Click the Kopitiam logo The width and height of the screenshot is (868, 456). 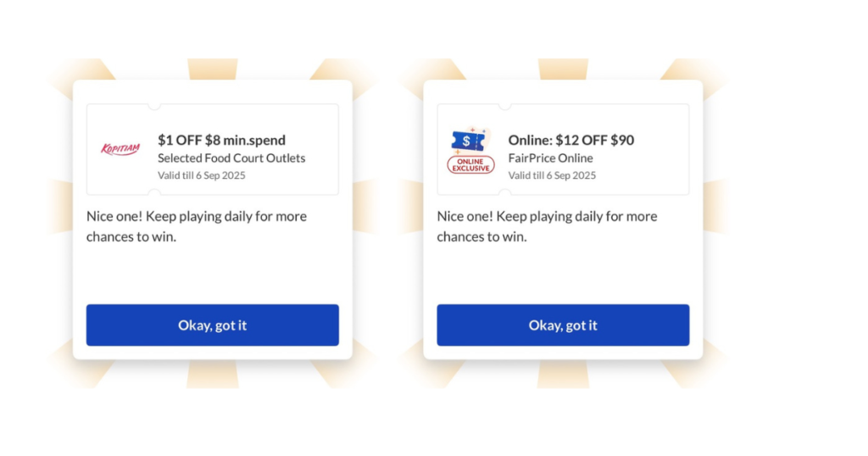pos(120,149)
